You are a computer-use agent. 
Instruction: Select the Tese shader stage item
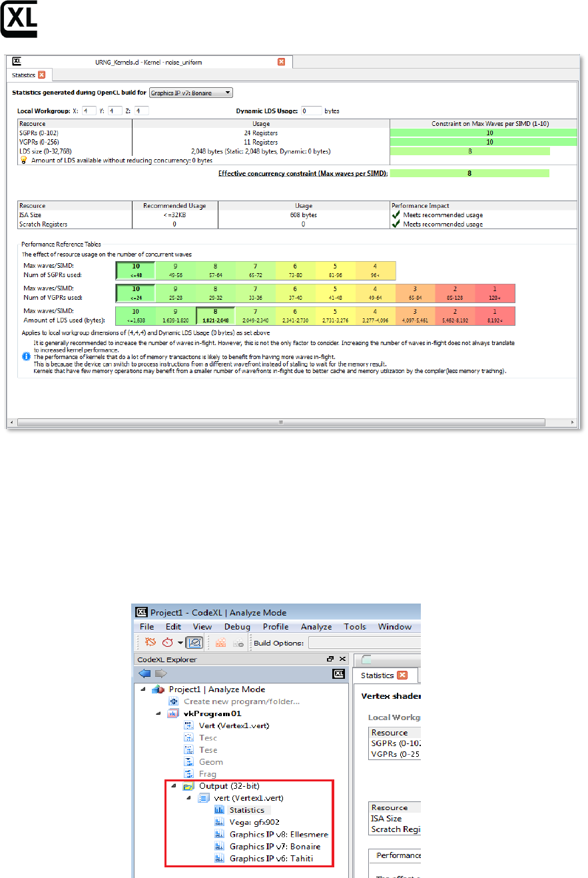pyautogui.click(x=208, y=749)
